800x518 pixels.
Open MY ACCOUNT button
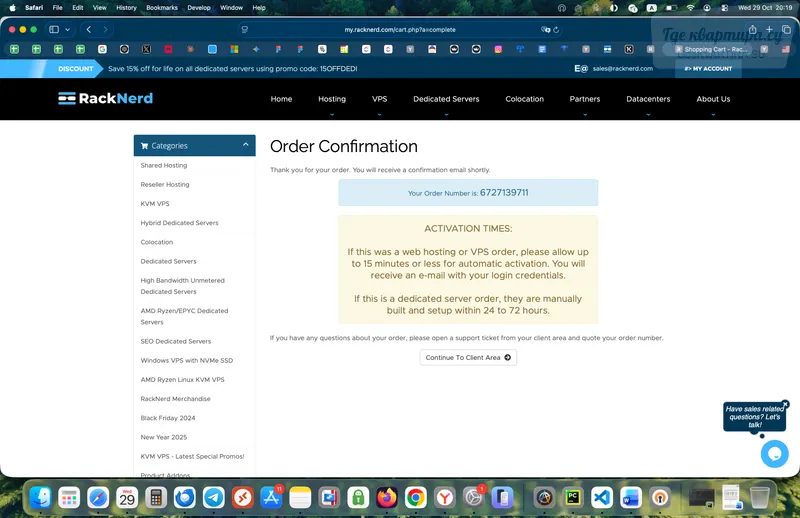(x=708, y=68)
